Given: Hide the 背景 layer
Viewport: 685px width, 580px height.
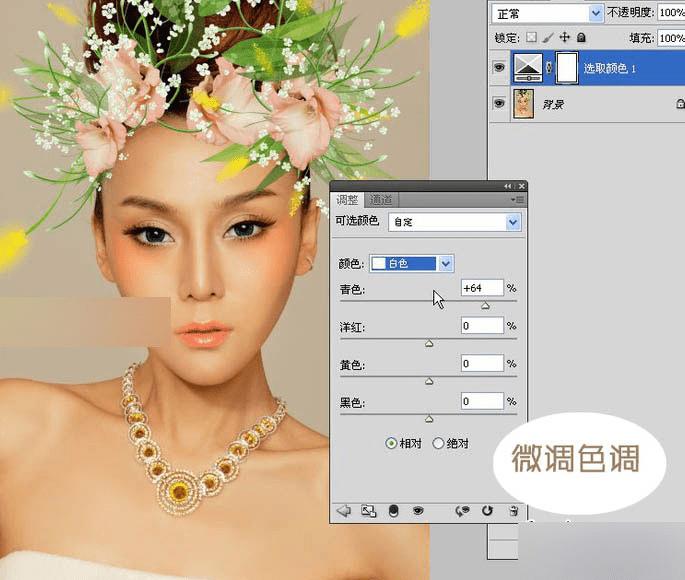Looking at the screenshot, I should click(x=499, y=104).
